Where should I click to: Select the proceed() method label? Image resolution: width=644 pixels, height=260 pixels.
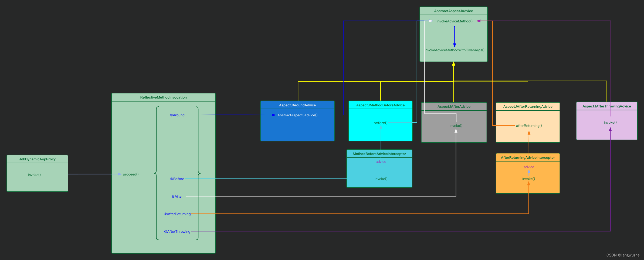131,174
